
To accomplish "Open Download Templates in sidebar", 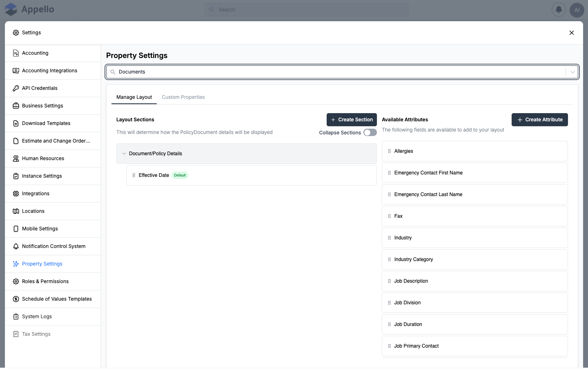I will pos(53,123).
